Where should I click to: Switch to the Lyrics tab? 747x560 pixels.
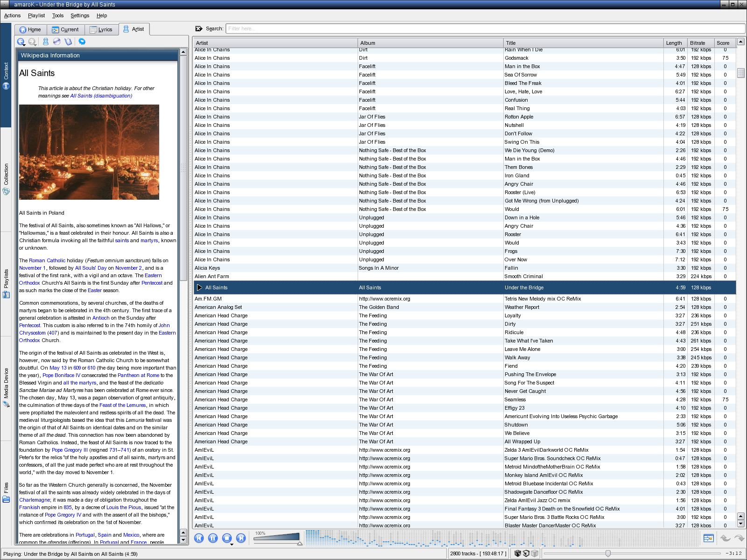[101, 29]
